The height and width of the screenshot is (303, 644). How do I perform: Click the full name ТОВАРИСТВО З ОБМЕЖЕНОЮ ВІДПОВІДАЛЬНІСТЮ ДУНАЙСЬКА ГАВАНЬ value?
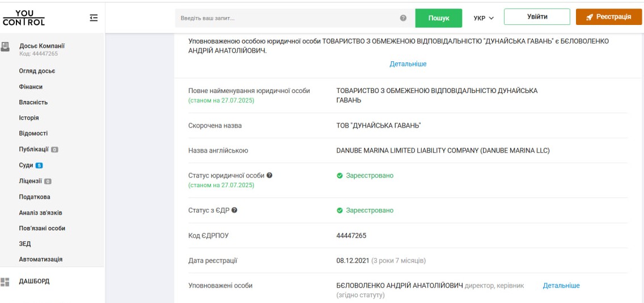click(x=437, y=95)
